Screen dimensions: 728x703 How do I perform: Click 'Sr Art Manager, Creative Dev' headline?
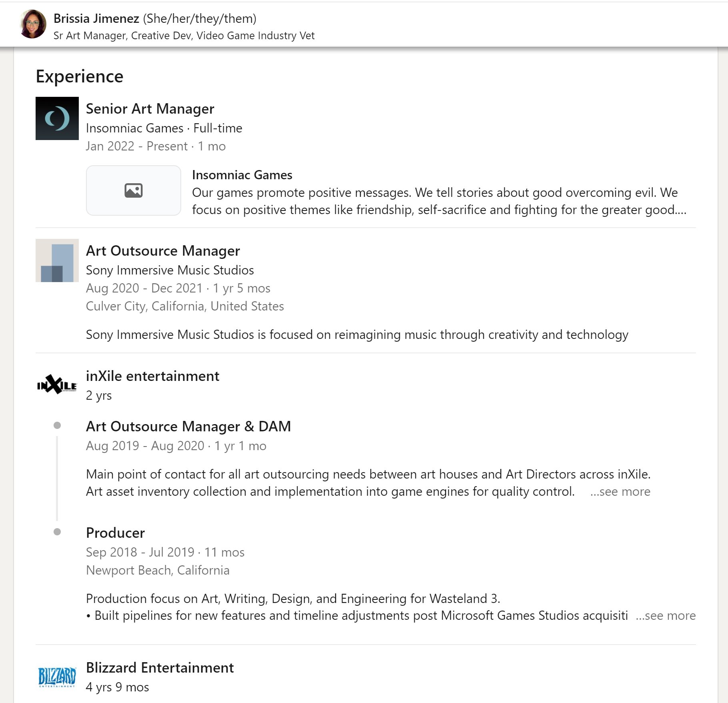[184, 36]
